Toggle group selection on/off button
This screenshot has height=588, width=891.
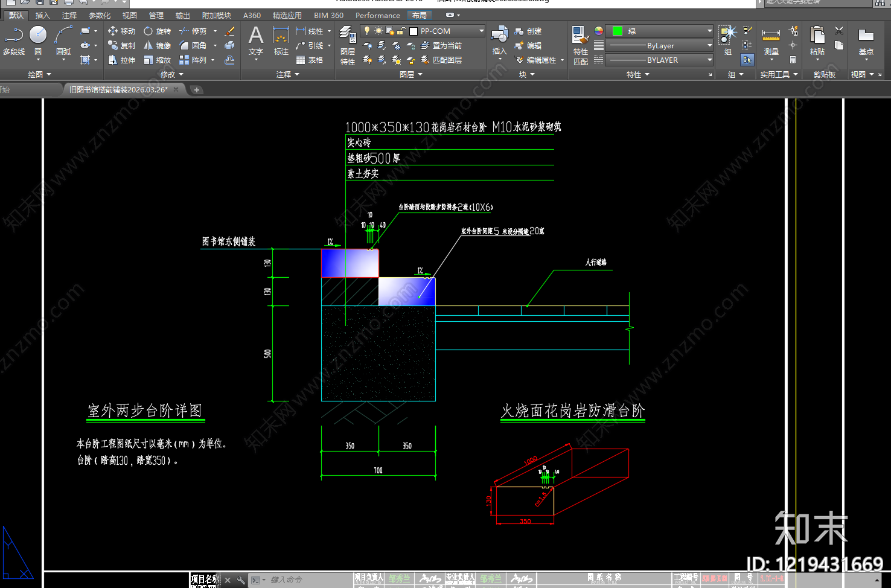747,60
